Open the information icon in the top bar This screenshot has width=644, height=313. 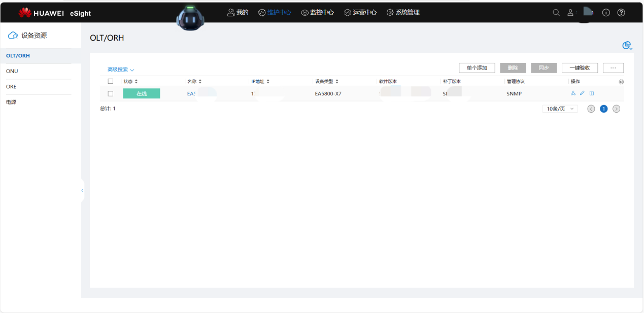pyautogui.click(x=605, y=12)
